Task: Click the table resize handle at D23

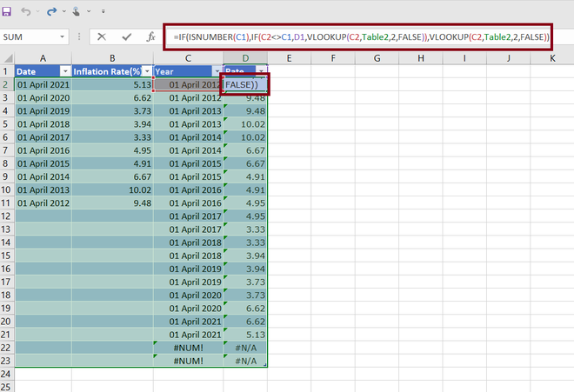Action: [265, 364]
